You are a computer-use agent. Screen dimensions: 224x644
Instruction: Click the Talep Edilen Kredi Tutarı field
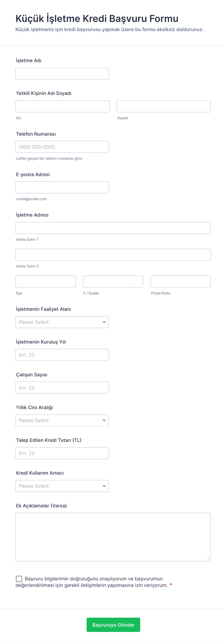[62, 453]
